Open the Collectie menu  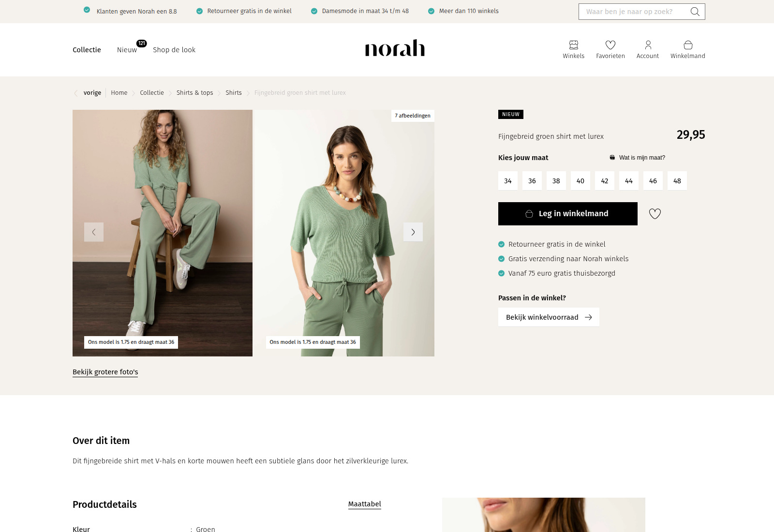[x=87, y=50]
